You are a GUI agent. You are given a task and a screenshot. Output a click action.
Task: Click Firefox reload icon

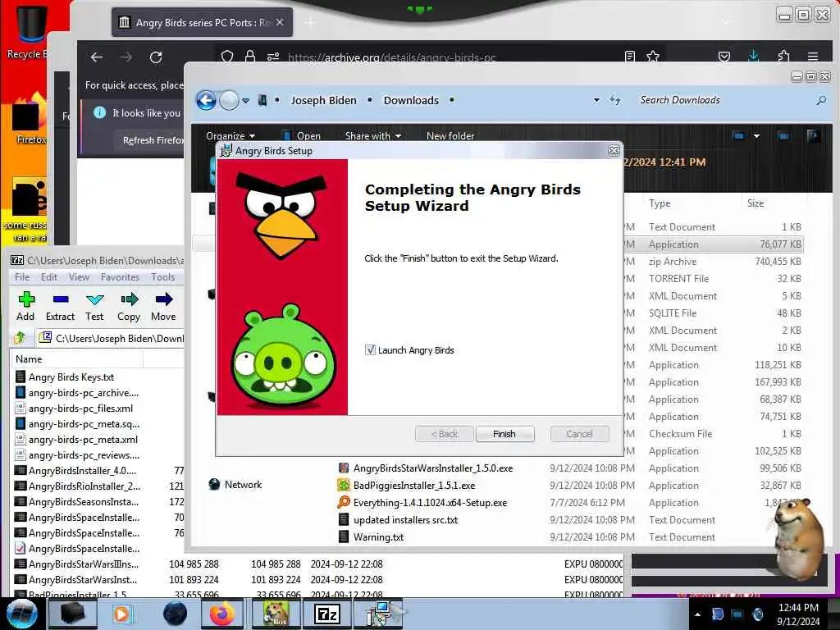(156, 57)
